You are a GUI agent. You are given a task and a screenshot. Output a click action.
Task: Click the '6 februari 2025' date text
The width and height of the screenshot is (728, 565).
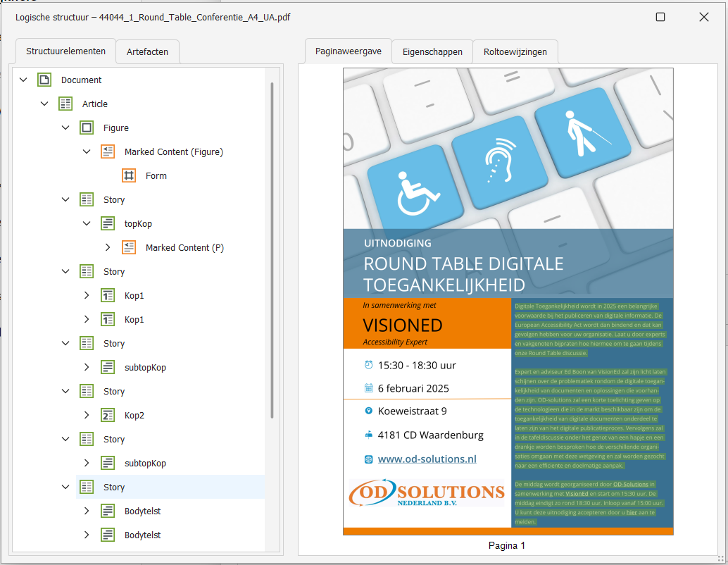coord(413,388)
